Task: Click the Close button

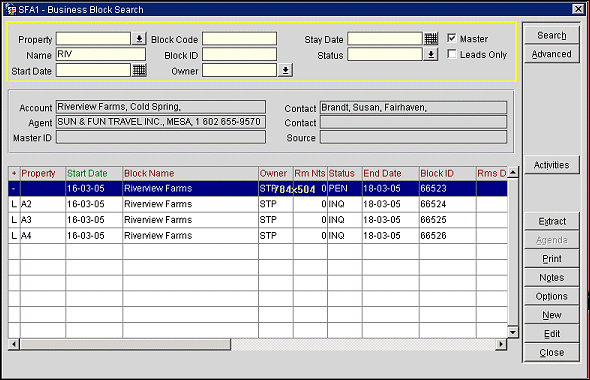Action: 552,353
